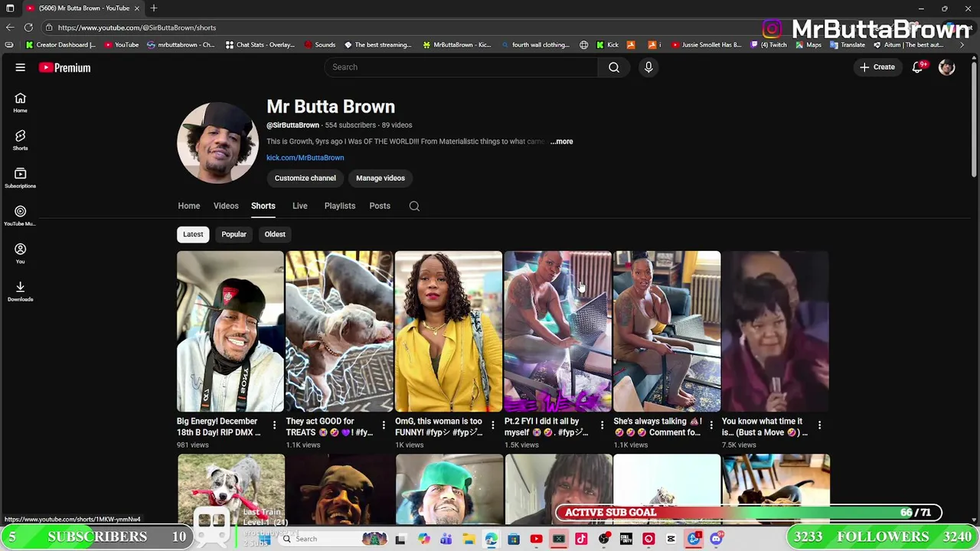The image size is (980, 551).
Task: Open the Creator Dashboard bookmark
Action: 61,44
